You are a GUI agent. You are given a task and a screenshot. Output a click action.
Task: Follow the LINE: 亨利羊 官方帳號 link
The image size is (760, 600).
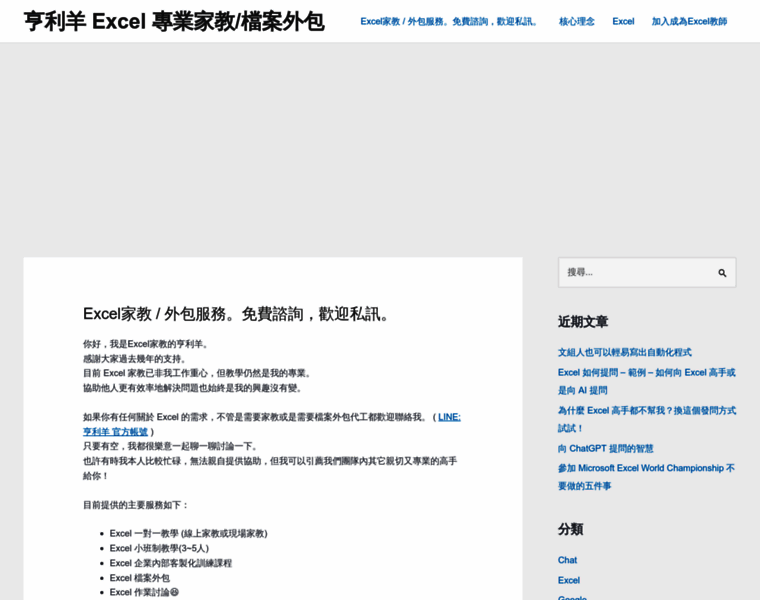[271, 424]
